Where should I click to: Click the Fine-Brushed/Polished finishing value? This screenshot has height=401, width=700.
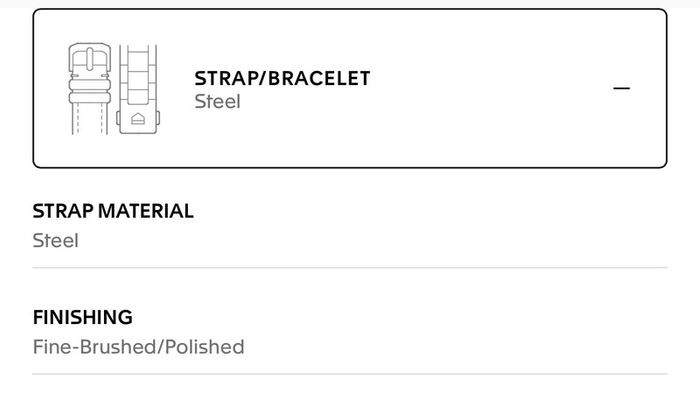(x=138, y=347)
